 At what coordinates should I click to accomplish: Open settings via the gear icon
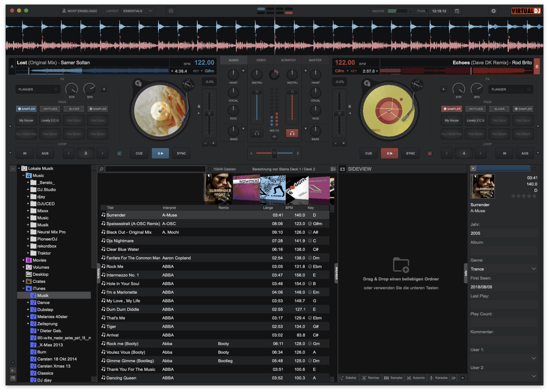(494, 11)
